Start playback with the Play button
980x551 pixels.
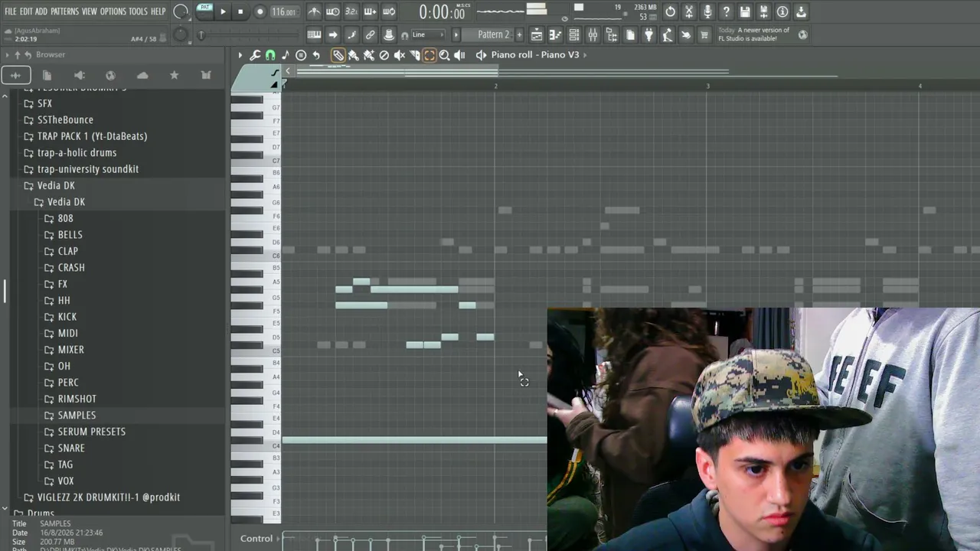click(223, 11)
